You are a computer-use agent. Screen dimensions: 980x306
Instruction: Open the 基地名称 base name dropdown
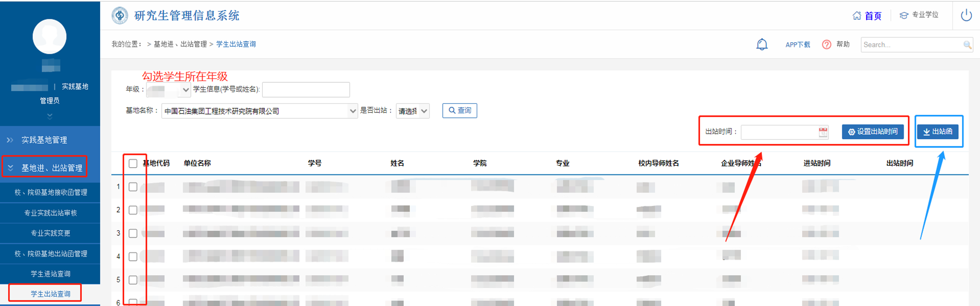coord(259,111)
